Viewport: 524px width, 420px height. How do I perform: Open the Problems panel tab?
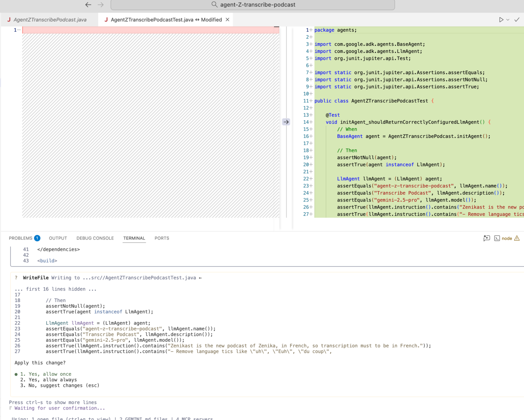tap(21, 238)
